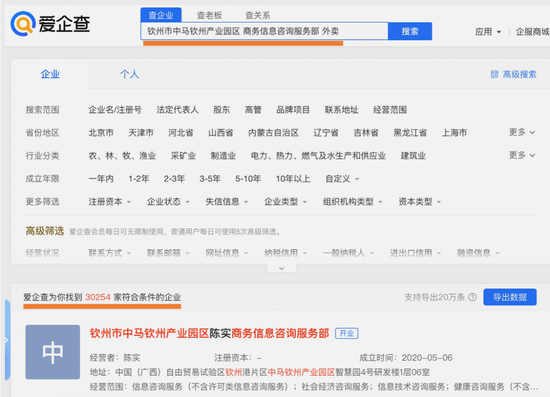Open the 陈实商务信息咨询服务部 company link

pyautogui.click(x=209, y=333)
